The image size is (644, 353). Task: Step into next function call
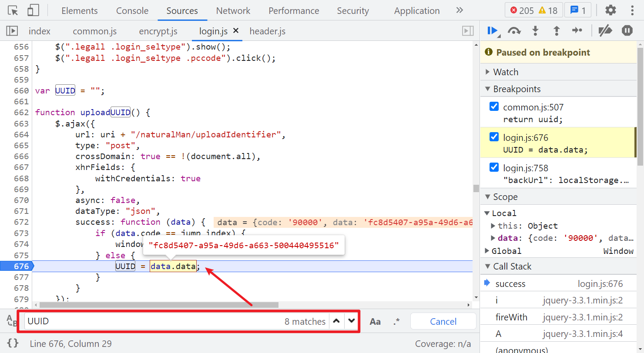point(535,30)
